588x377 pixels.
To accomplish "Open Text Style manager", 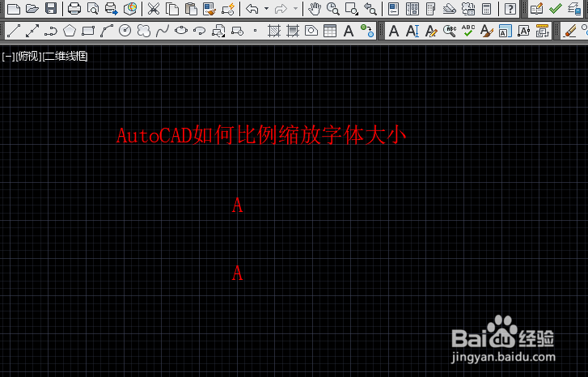I will (487, 31).
